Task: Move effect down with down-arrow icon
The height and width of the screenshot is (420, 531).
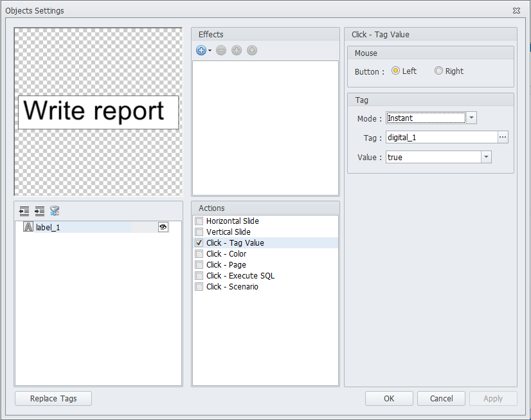Action: (237, 50)
